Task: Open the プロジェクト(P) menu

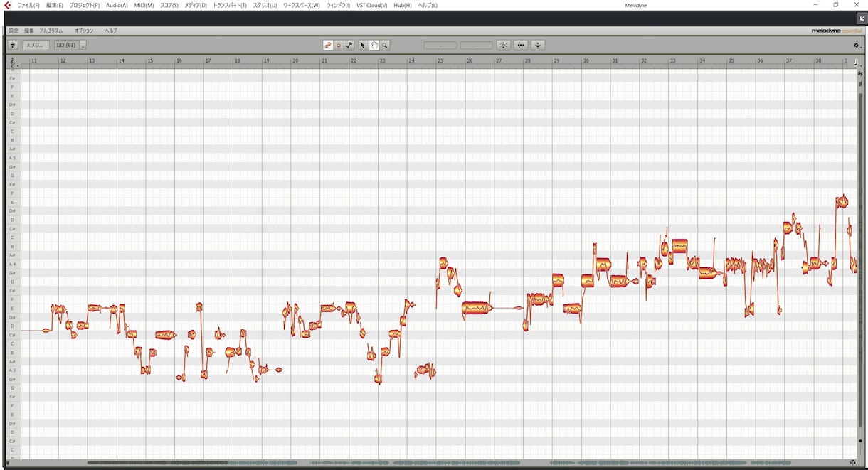Action: (85, 5)
